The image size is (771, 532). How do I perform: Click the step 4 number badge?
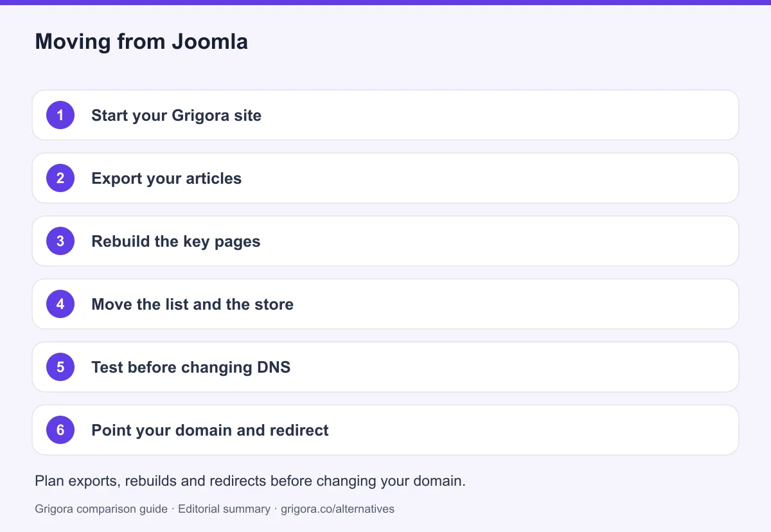tap(60, 304)
